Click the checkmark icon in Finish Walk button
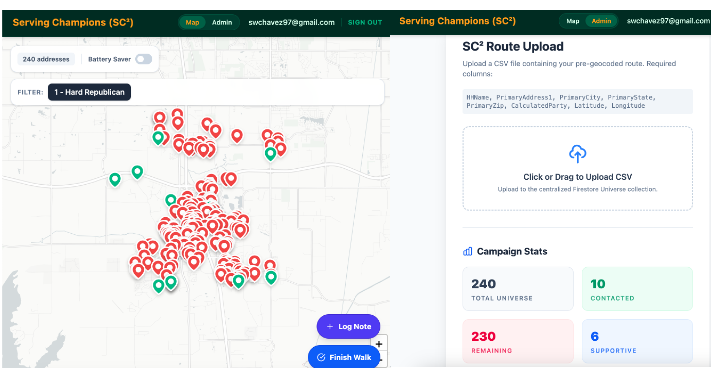Viewport: 712px width, 370px height. (321, 357)
